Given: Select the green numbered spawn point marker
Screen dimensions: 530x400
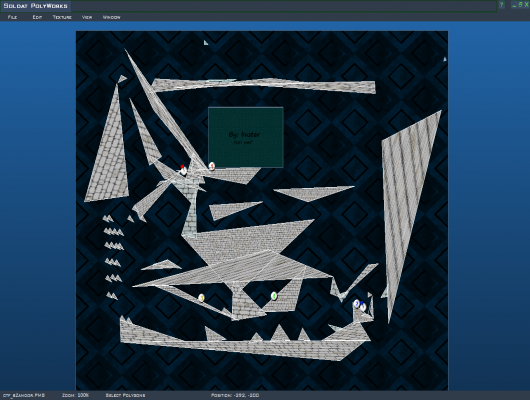Looking at the screenshot, I should pos(274,296).
